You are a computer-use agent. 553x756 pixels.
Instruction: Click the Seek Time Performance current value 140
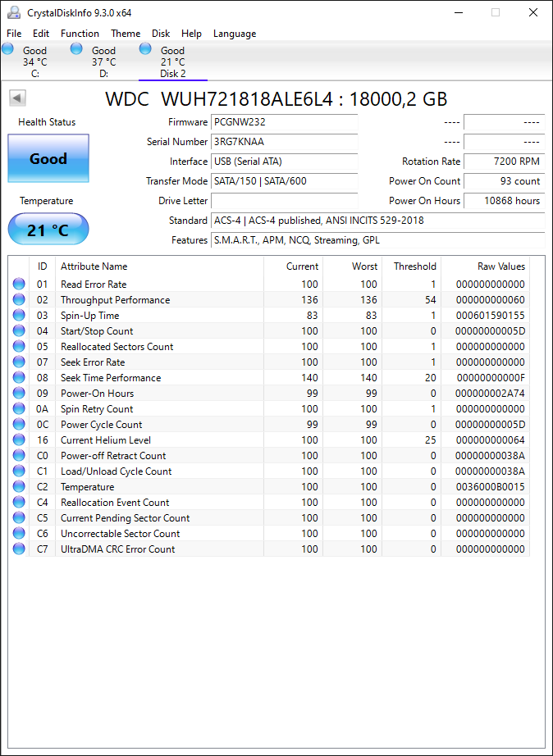(309, 377)
